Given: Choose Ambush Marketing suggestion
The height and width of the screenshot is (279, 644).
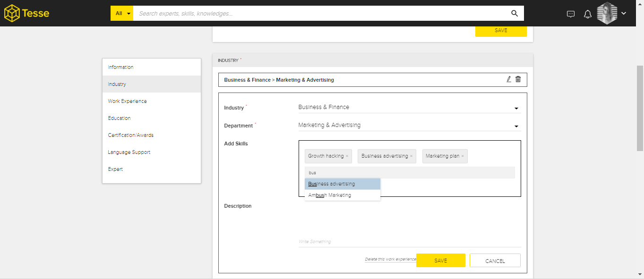Looking at the screenshot, I should coord(343,195).
